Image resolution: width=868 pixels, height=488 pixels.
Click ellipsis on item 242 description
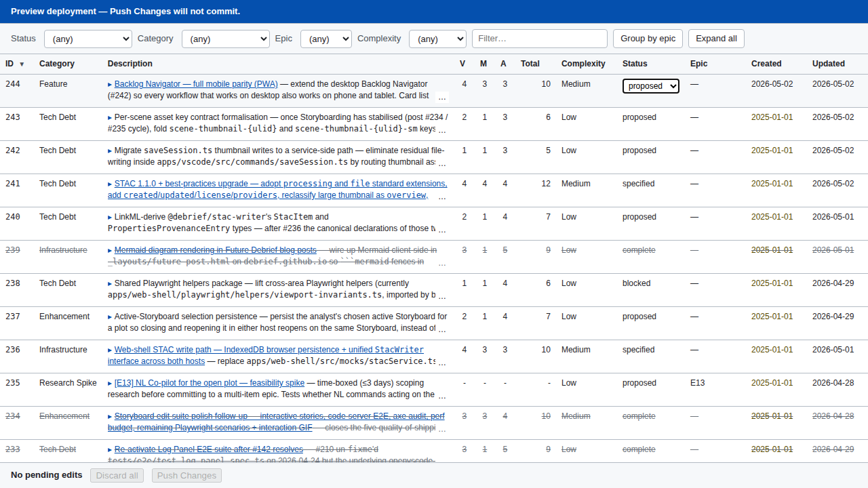(x=442, y=163)
